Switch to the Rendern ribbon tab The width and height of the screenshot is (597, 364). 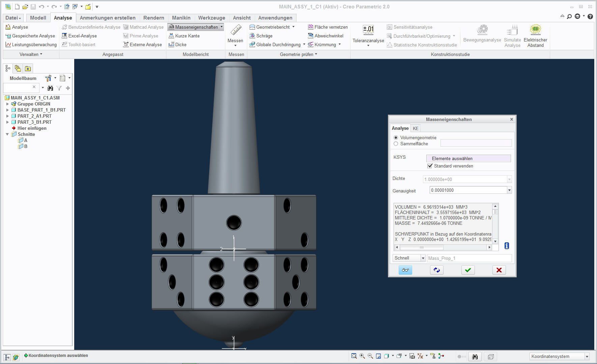(x=154, y=18)
